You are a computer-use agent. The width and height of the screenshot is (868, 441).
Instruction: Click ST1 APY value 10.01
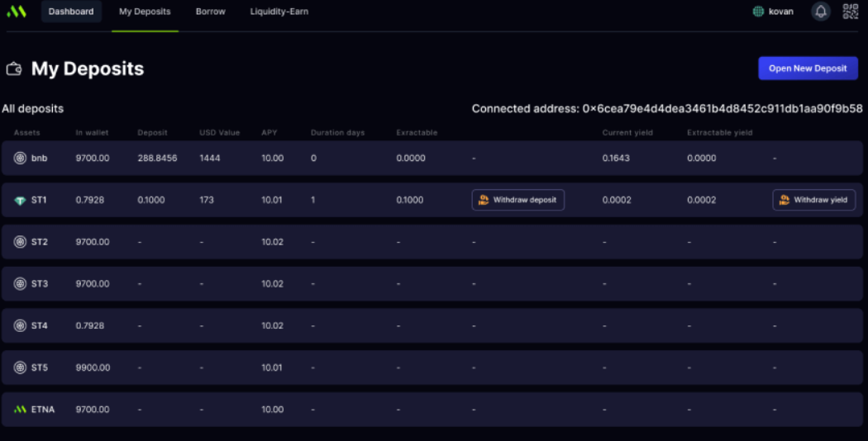tap(272, 200)
